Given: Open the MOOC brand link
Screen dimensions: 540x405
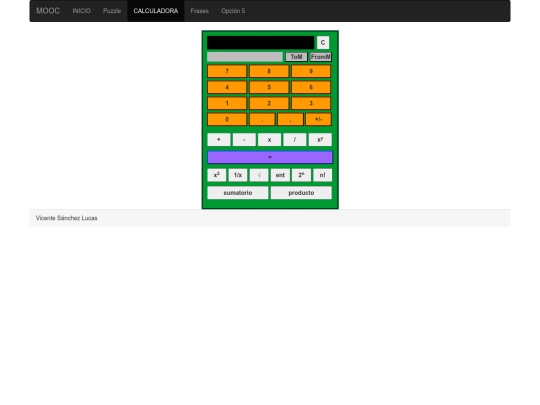Looking at the screenshot, I should click(48, 11).
